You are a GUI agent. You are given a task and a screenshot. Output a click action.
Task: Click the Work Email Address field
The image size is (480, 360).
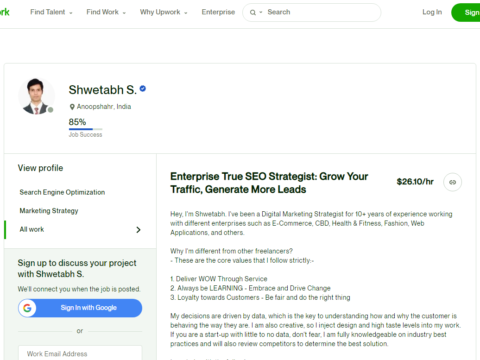tap(80, 353)
